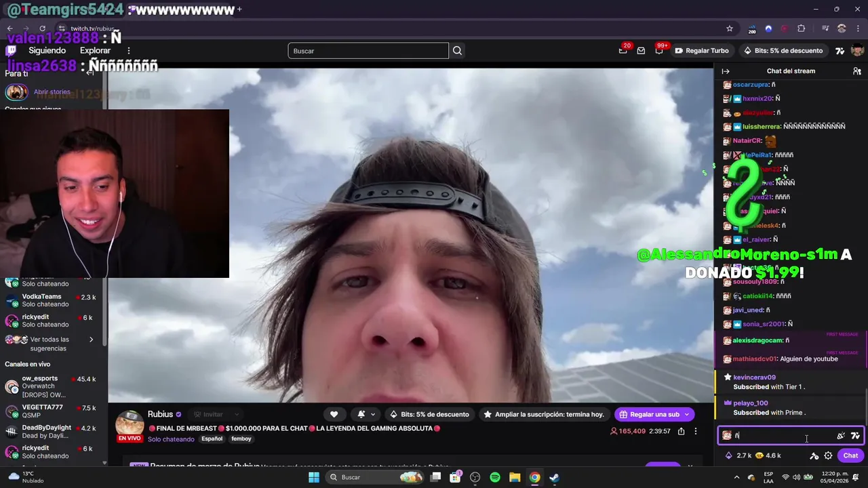Open VEGETTA777 channel in sidebar
Viewport: 868px width, 488px height.
click(53, 411)
